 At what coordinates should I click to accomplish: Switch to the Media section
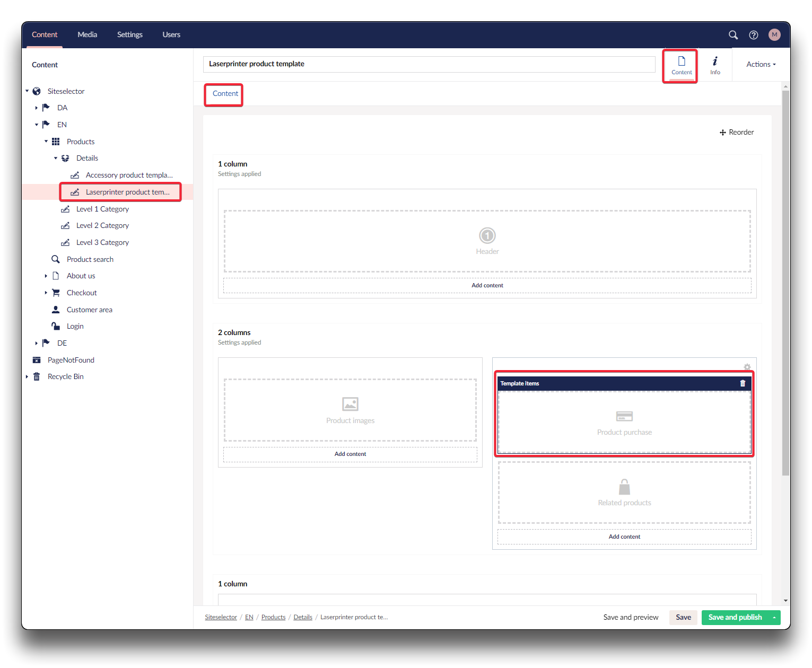(x=87, y=35)
